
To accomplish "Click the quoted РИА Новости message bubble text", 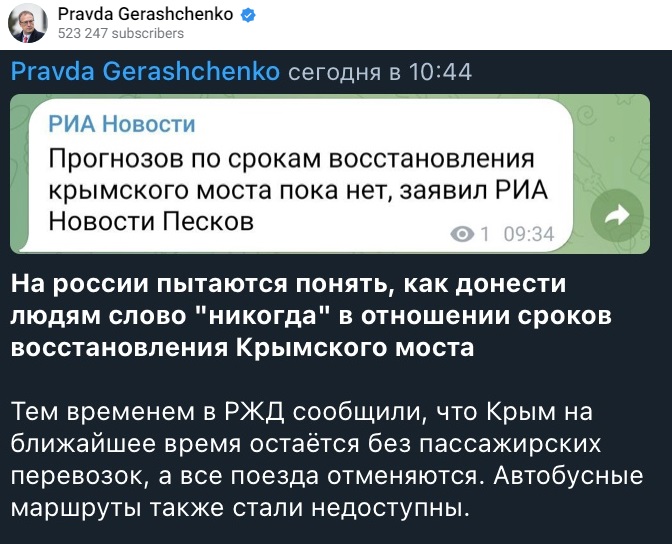I will pos(298,190).
